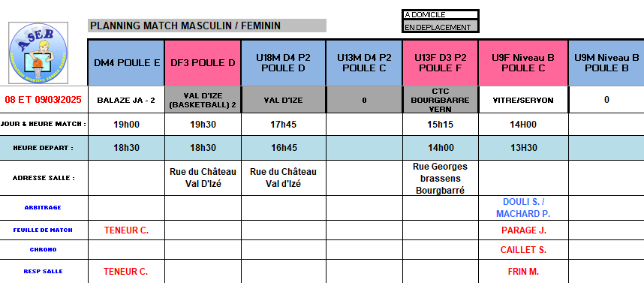Image resolution: width=644 pixels, height=283 pixels.
Task: Select the CAILLET S. chrono cell
Action: point(523,250)
